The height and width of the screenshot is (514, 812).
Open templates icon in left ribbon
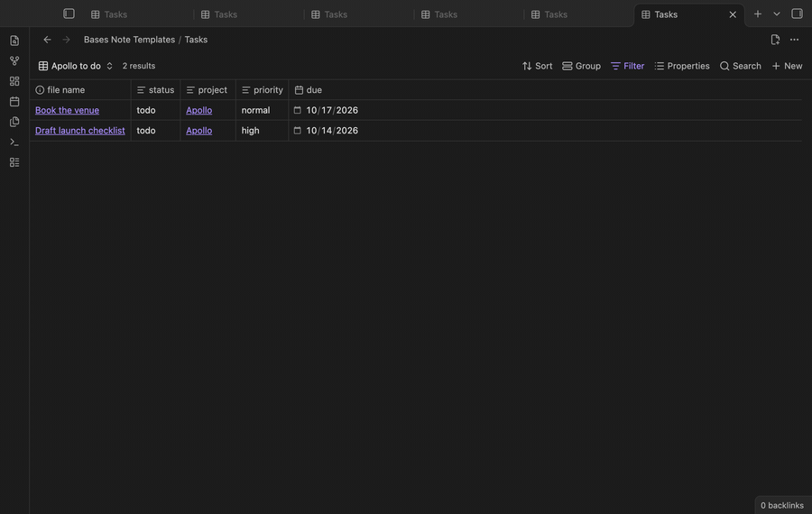tap(14, 122)
